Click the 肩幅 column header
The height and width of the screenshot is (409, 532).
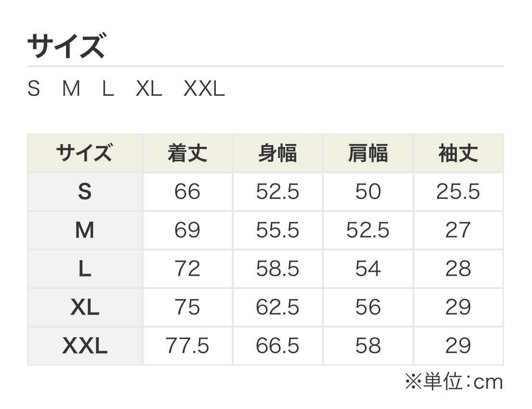tap(368, 154)
